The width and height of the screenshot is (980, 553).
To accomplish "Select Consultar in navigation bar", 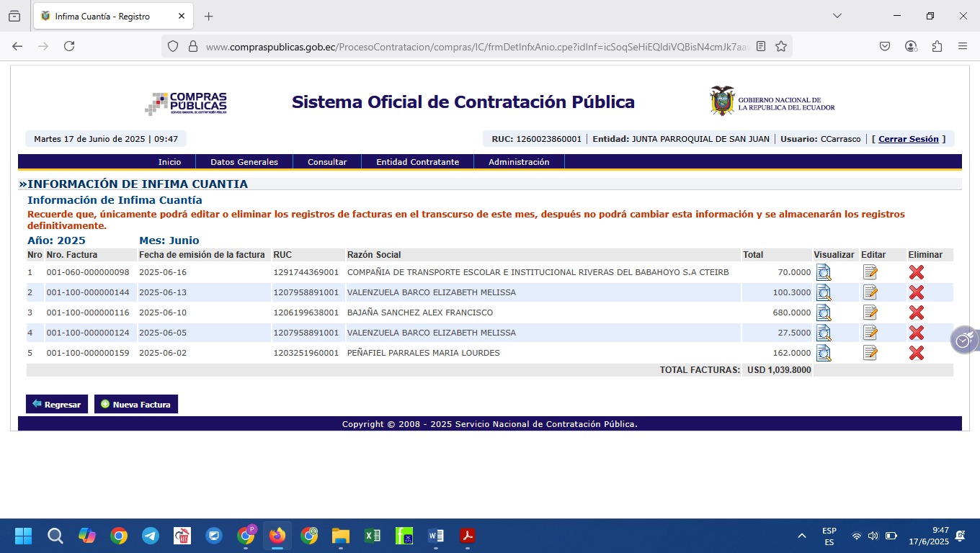I will pyautogui.click(x=327, y=162).
